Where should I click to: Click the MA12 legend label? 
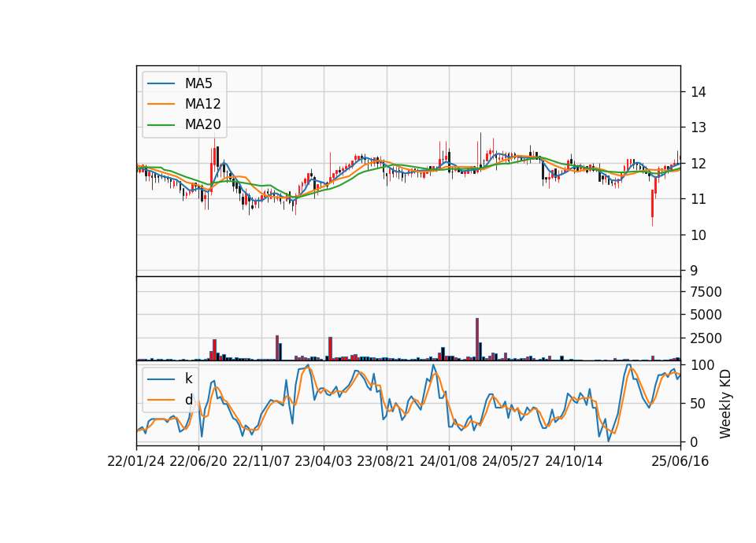tap(202, 104)
